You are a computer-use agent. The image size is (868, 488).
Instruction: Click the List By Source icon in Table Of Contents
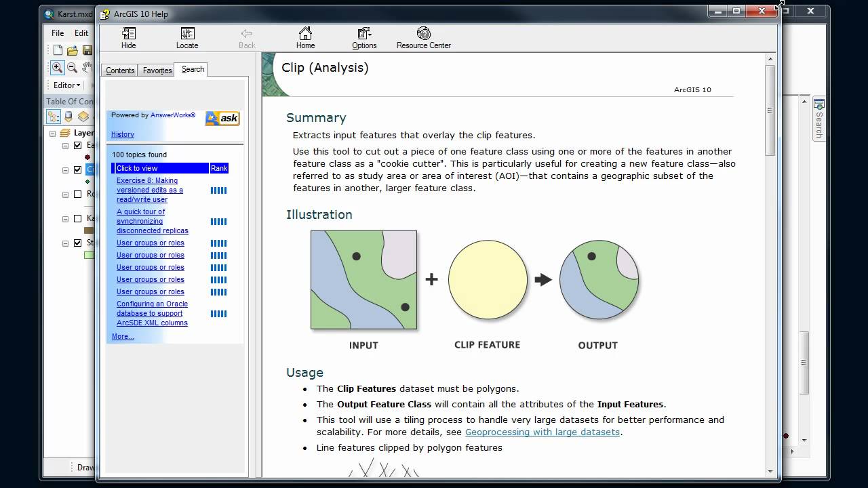(68, 115)
